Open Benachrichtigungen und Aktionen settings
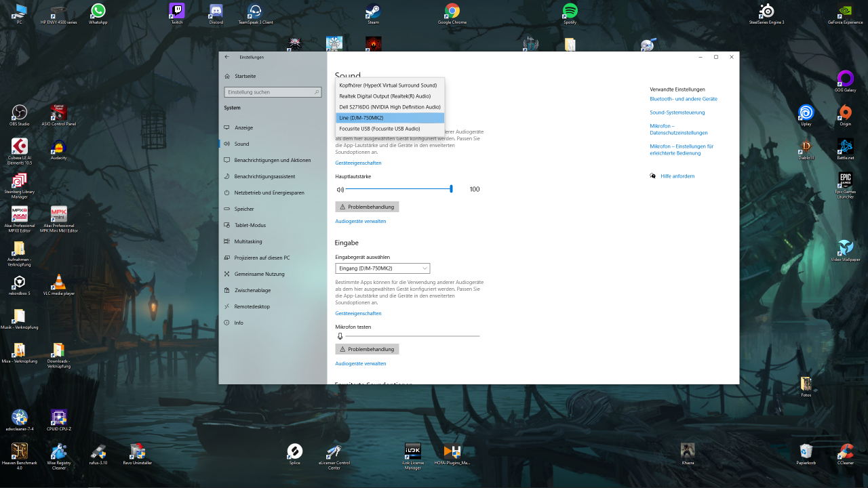 pyautogui.click(x=273, y=160)
